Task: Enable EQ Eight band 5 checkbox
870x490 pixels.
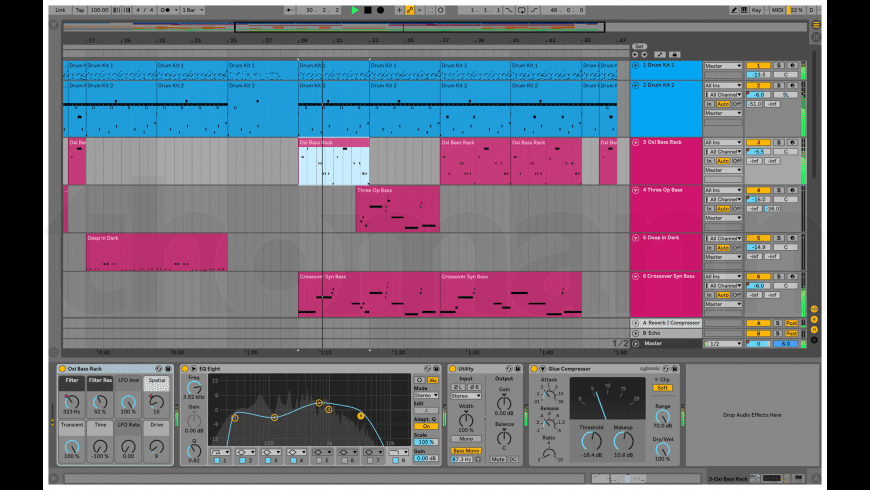Action: pos(319,461)
